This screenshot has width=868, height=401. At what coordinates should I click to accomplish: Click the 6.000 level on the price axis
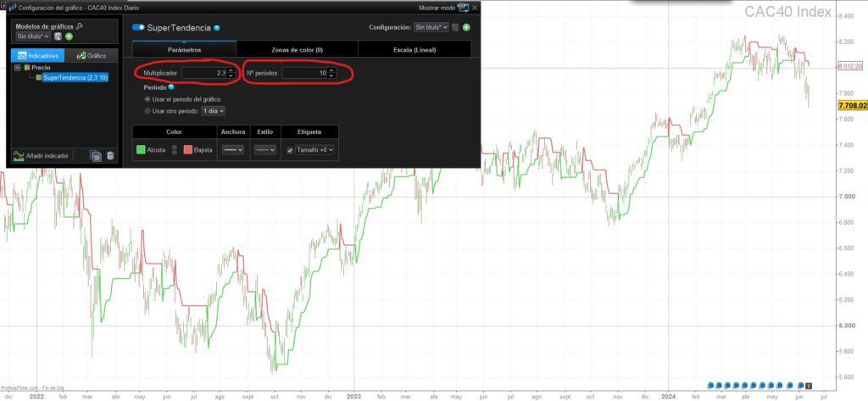847,326
